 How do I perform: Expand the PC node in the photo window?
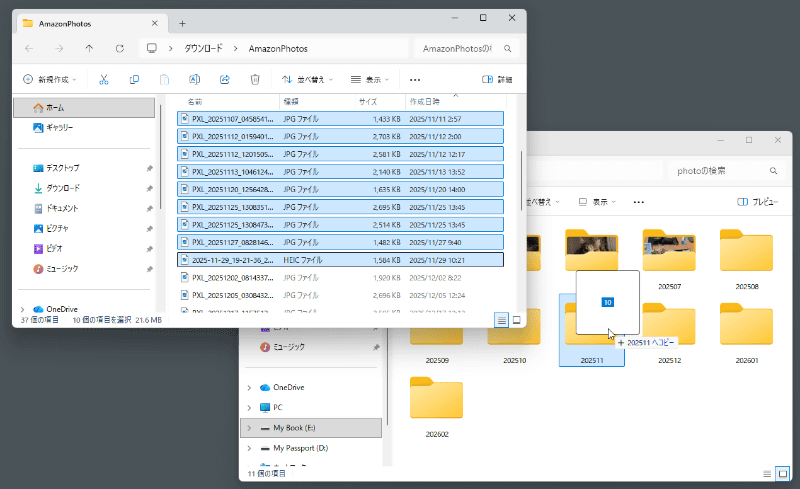[x=249, y=408]
